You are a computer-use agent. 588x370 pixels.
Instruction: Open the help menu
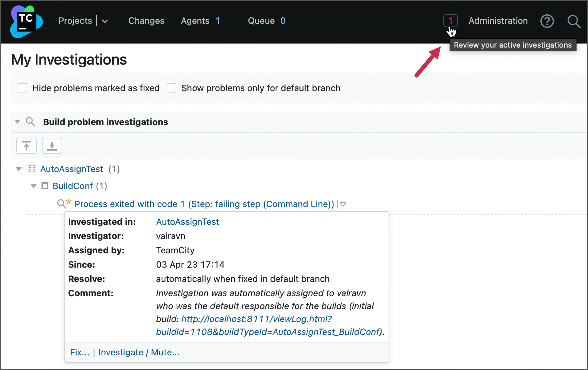(547, 21)
